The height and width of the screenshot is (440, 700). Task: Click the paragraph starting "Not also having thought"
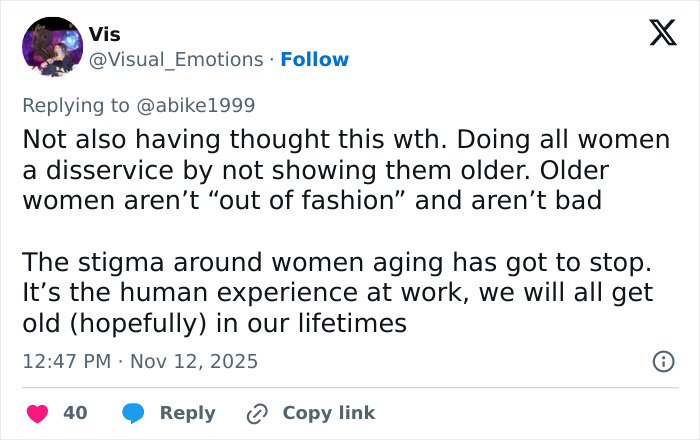click(x=345, y=170)
